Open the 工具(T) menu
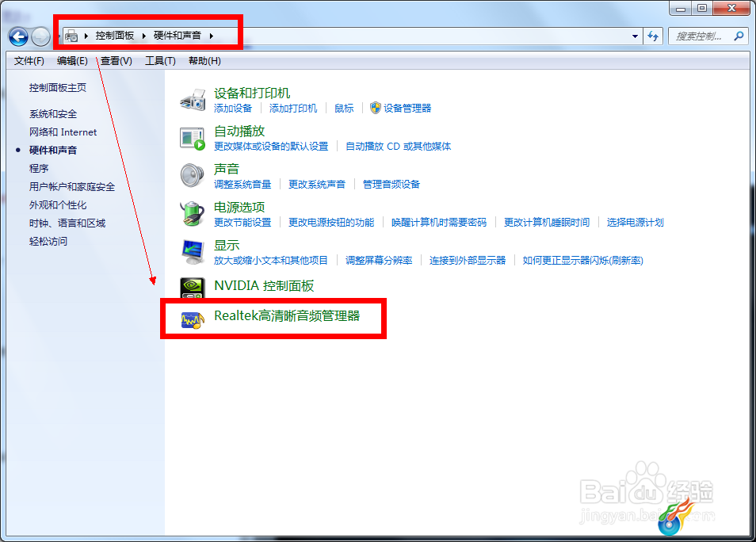Viewport: 756px width, 542px height. pyautogui.click(x=161, y=61)
